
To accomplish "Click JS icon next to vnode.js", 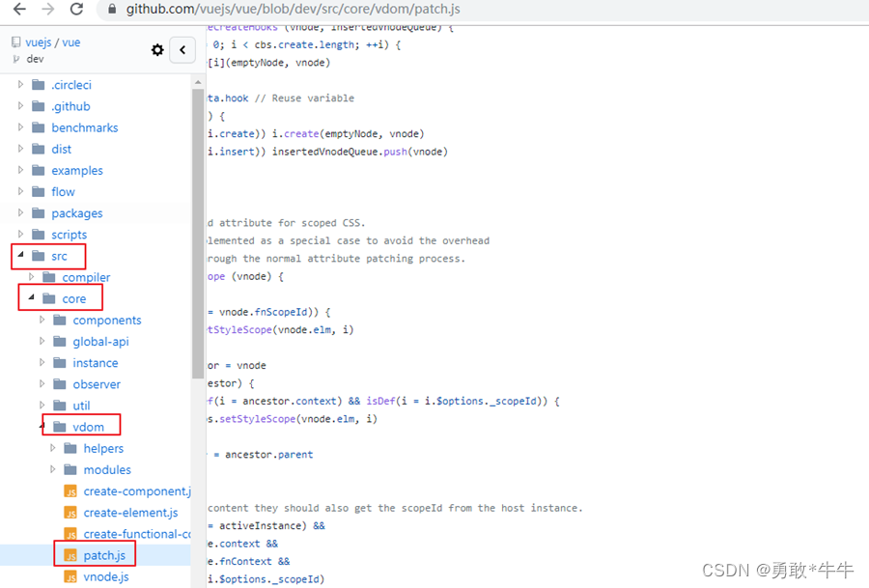I will tap(70, 577).
